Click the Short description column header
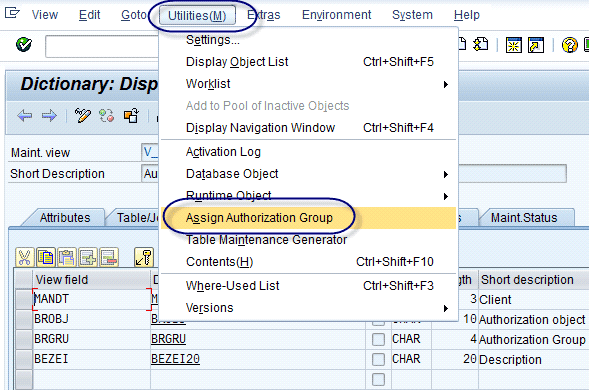 pyautogui.click(x=533, y=280)
